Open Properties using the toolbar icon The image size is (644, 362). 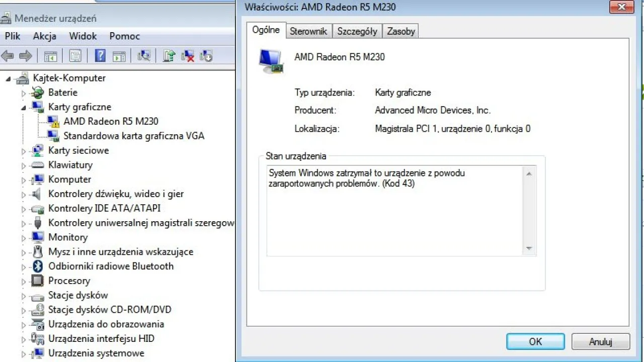point(75,55)
